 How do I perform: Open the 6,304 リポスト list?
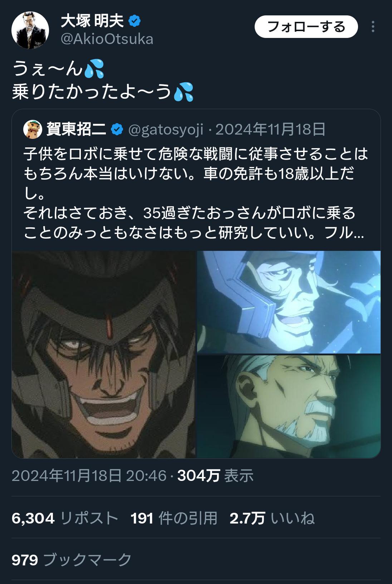[x=65, y=518]
